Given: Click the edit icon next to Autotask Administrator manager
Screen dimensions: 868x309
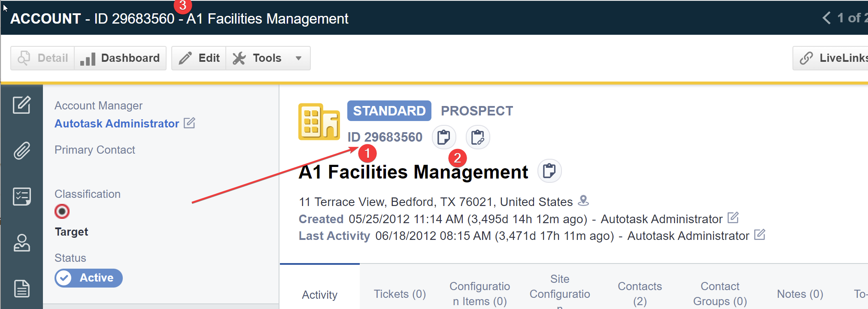Looking at the screenshot, I should coord(189,123).
